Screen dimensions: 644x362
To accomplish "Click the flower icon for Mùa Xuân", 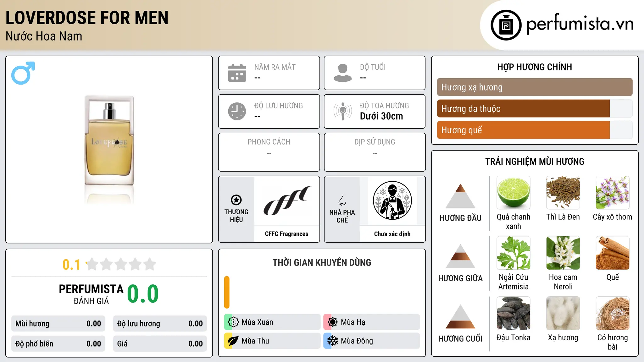I will 233,322.
